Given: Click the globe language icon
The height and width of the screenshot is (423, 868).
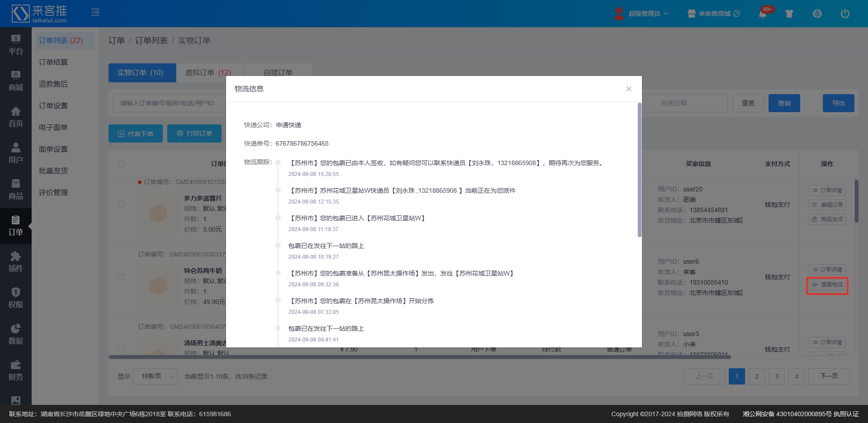Looking at the screenshot, I should pyautogui.click(x=817, y=14).
